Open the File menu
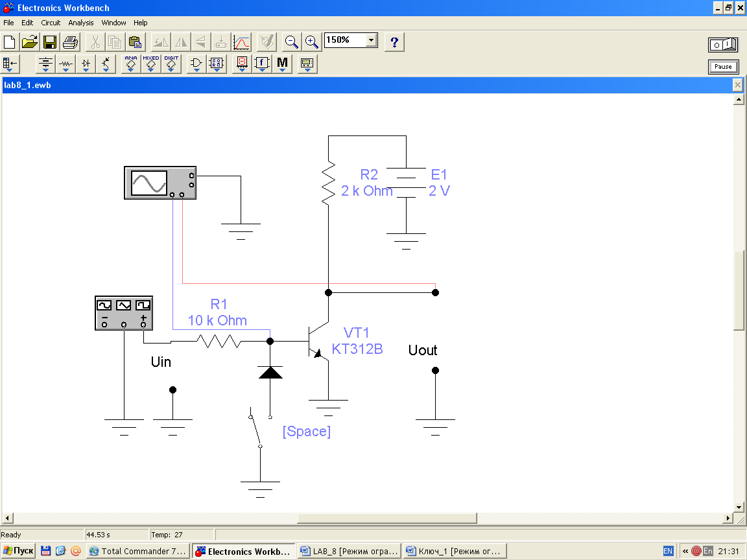 [x=8, y=23]
